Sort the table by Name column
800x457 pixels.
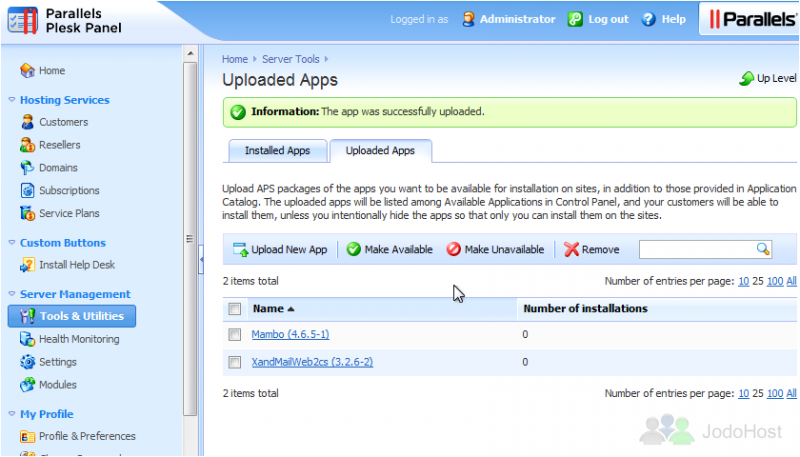[x=273, y=309]
